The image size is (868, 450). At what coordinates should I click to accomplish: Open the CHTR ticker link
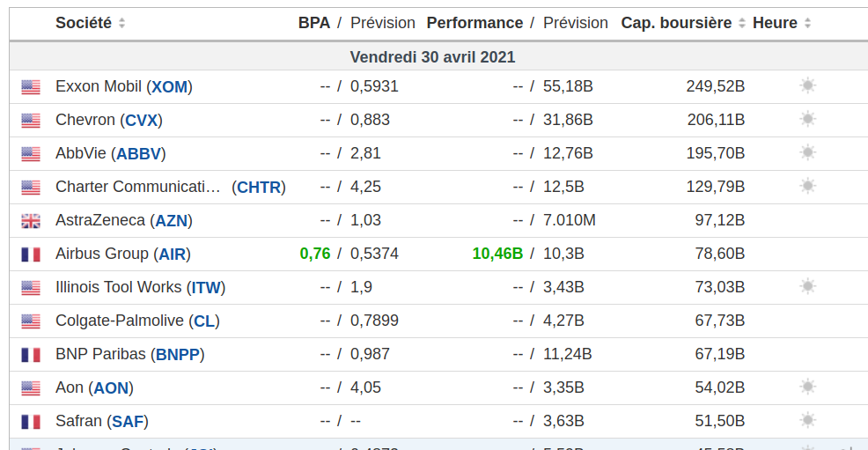coord(259,187)
